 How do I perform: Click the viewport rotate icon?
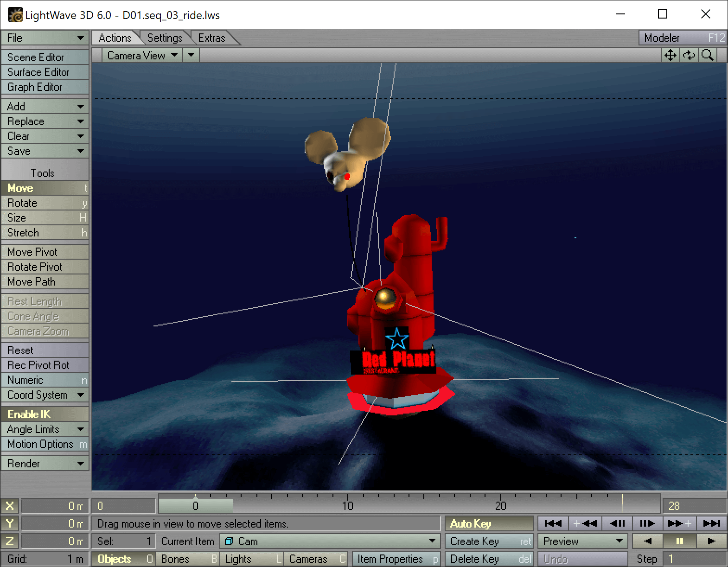tap(689, 56)
